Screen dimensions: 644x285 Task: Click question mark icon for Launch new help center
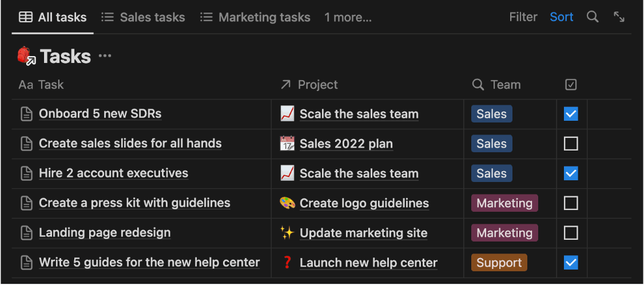click(287, 263)
